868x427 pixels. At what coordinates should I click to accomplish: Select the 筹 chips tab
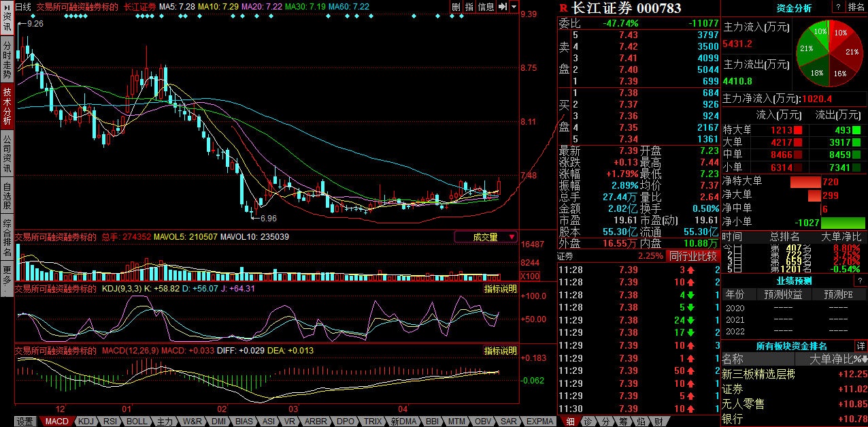(x=624, y=422)
